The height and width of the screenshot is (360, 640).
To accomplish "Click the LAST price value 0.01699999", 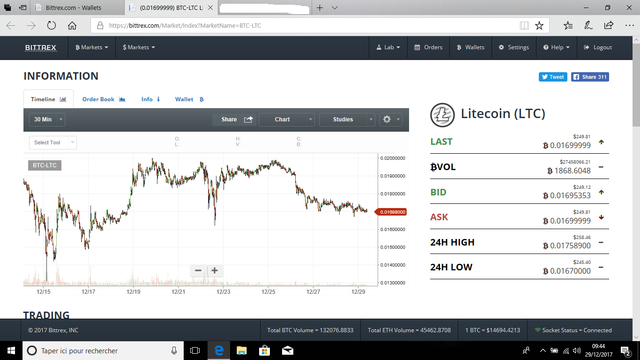I will click(x=567, y=145).
